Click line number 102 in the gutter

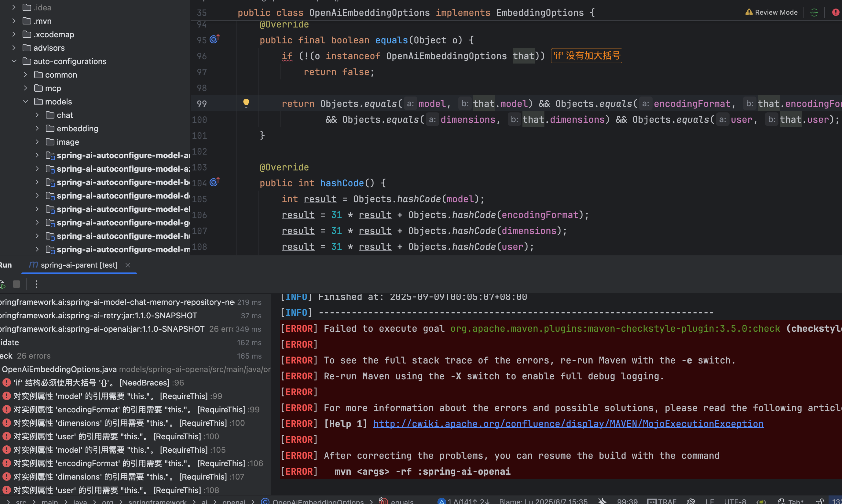pos(200,152)
